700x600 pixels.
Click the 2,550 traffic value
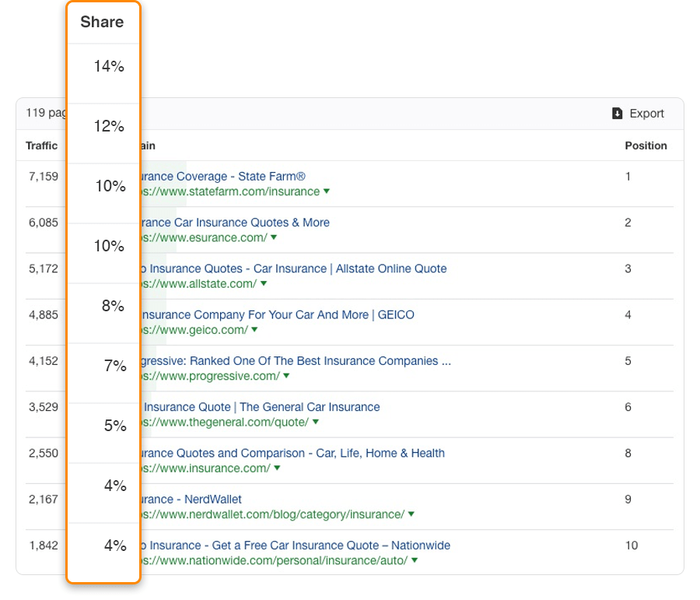point(44,453)
